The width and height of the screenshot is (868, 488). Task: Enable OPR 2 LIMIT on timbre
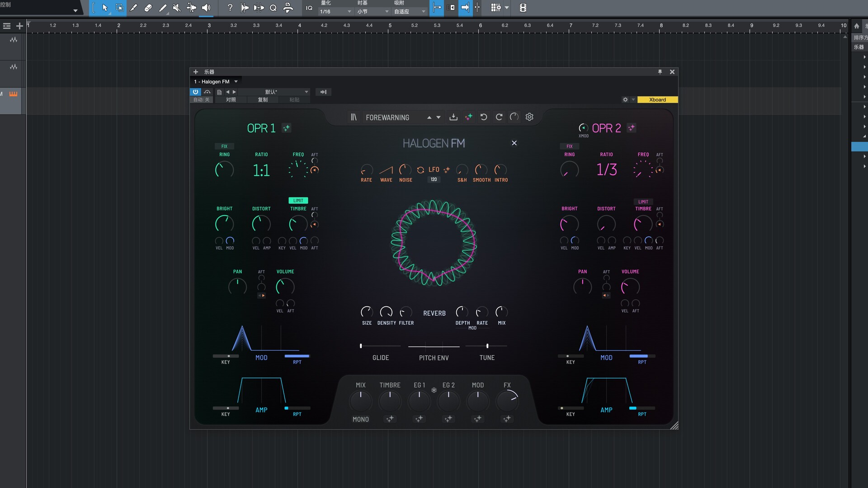pos(643,202)
